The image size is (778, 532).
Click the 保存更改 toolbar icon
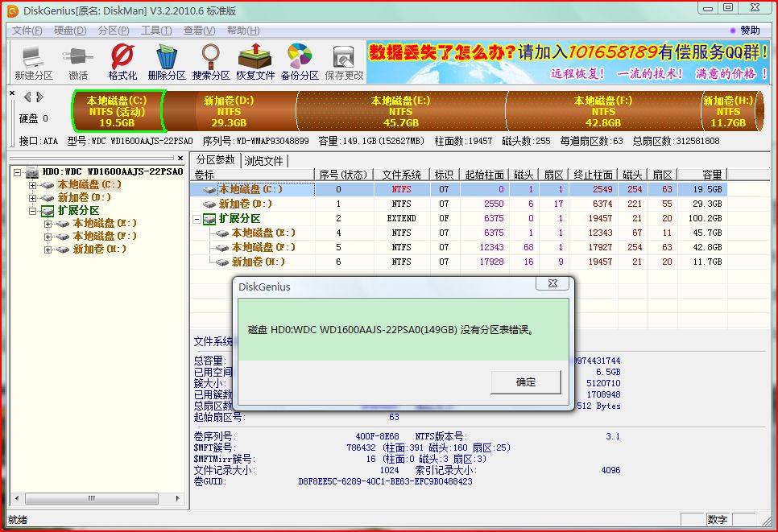tap(344, 63)
